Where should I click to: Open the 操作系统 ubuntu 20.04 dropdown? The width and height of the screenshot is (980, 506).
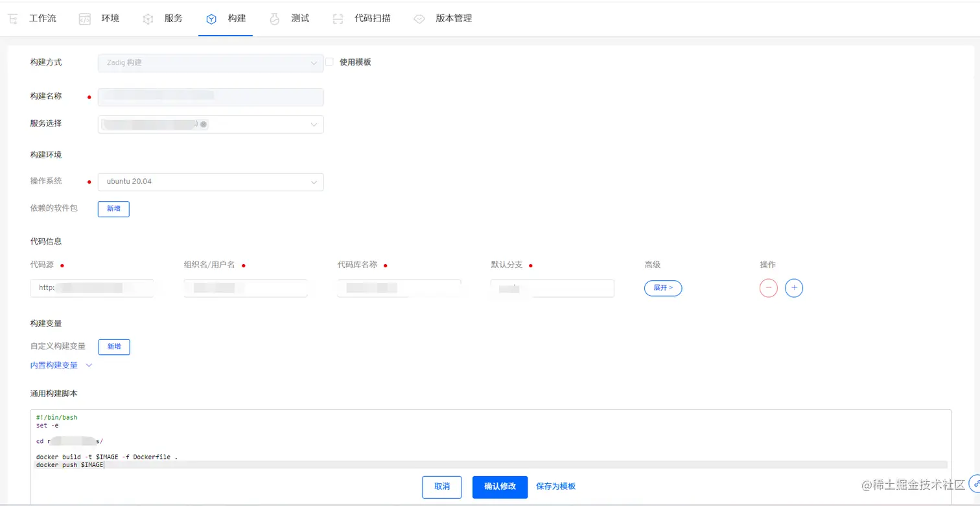point(211,182)
